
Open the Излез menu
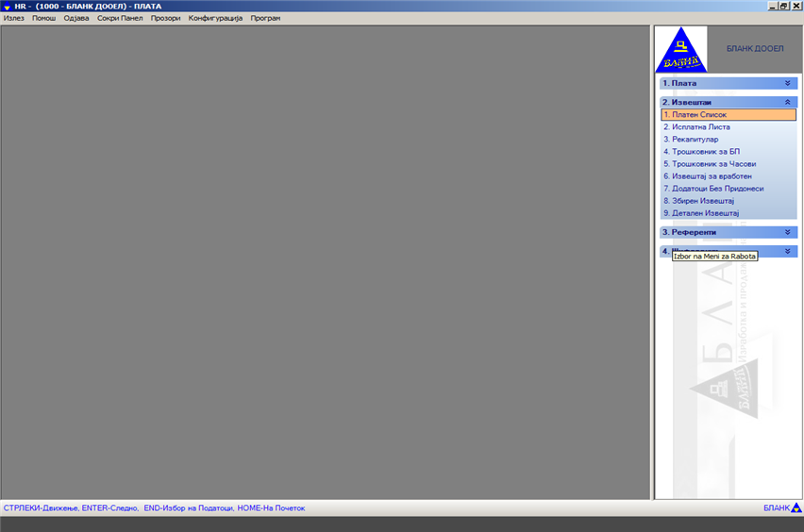coord(14,18)
